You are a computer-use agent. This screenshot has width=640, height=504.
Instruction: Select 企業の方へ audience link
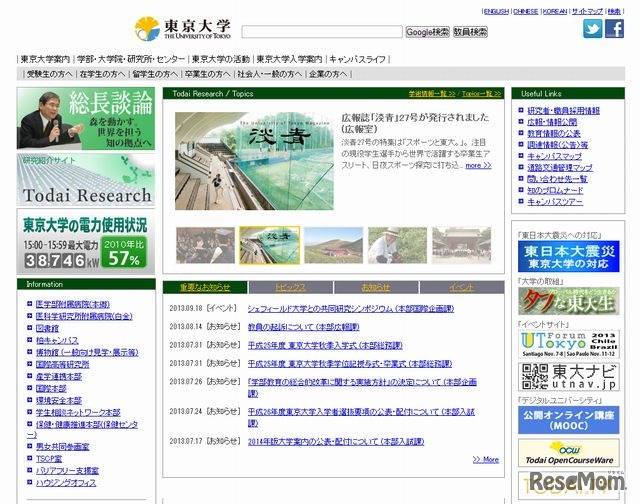click(328, 74)
